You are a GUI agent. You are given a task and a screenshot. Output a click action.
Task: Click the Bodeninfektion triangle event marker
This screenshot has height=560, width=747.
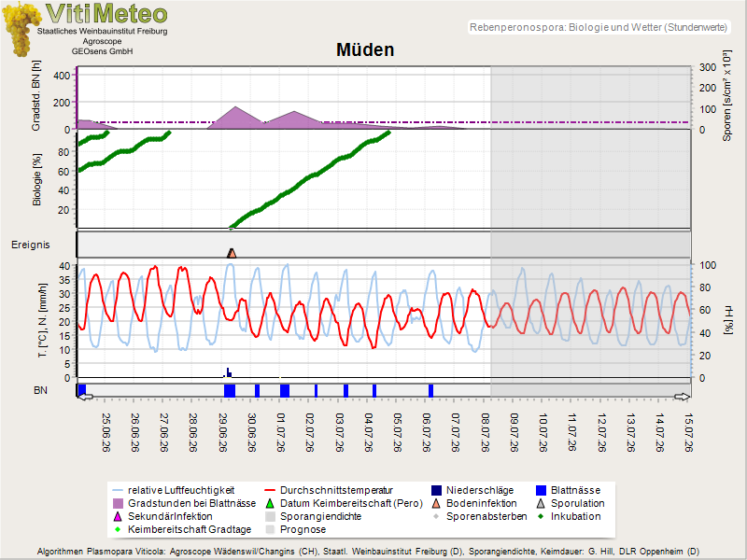(x=232, y=253)
